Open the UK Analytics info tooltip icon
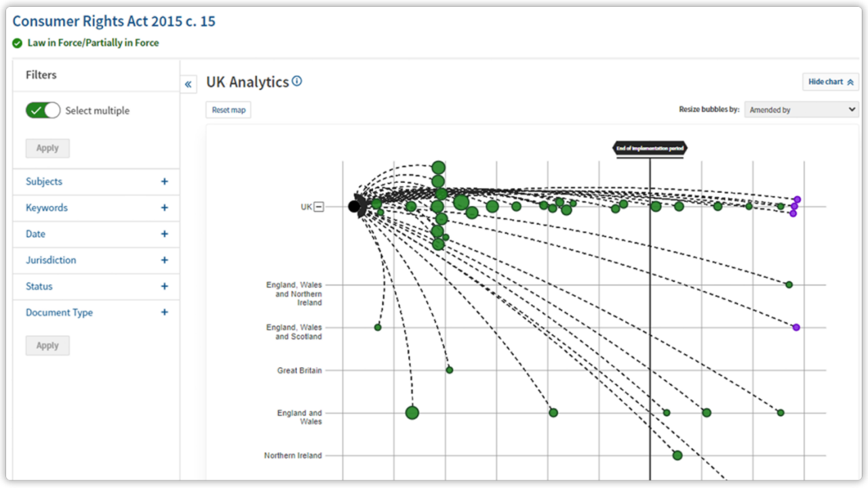Image resolution: width=868 pixels, height=488 pixels. (297, 81)
